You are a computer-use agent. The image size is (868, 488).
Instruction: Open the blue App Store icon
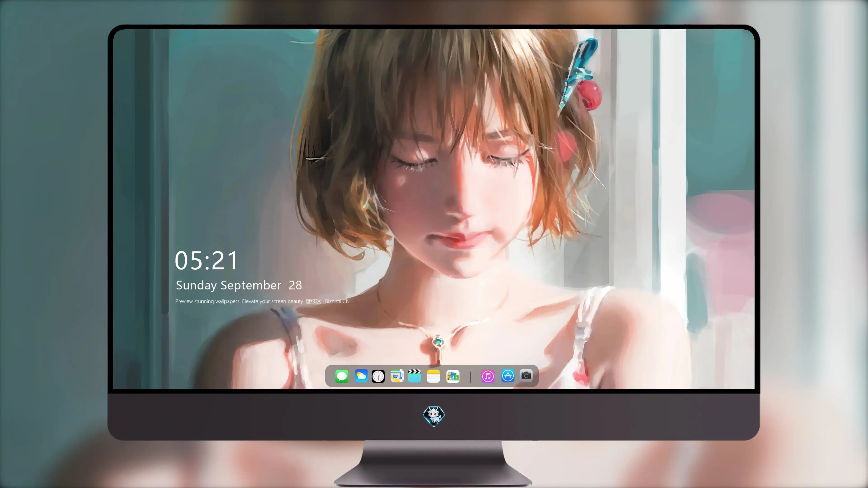point(508,376)
